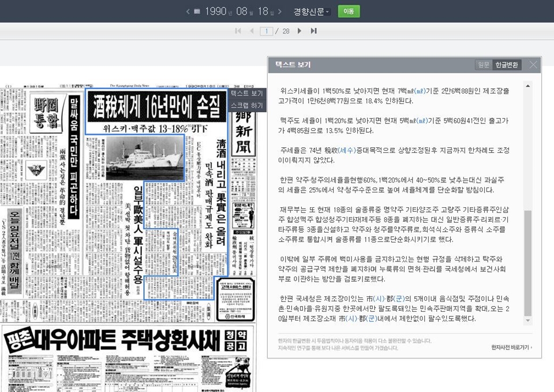
Task: Go back one day with left date arrow
Action: (188, 11)
